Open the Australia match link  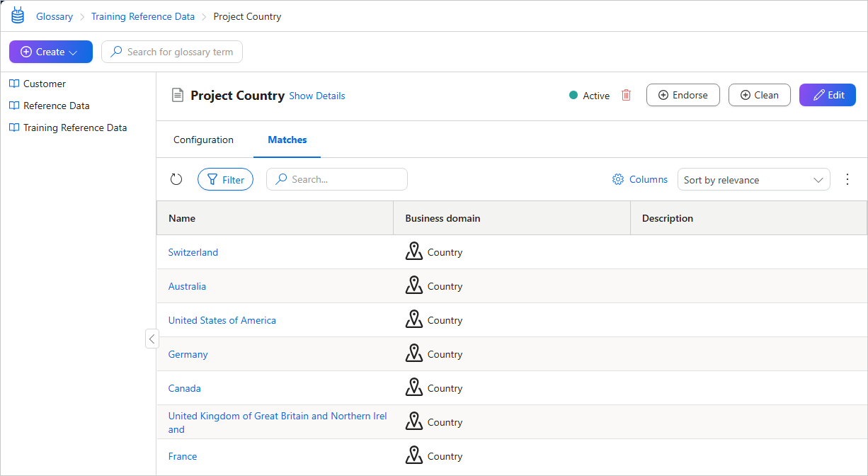coord(187,286)
